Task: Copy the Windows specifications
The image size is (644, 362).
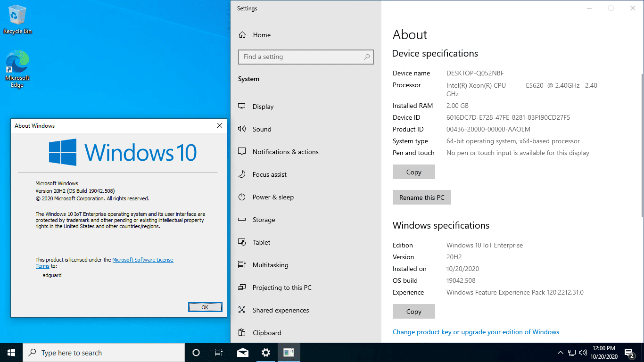Action: [414, 312]
